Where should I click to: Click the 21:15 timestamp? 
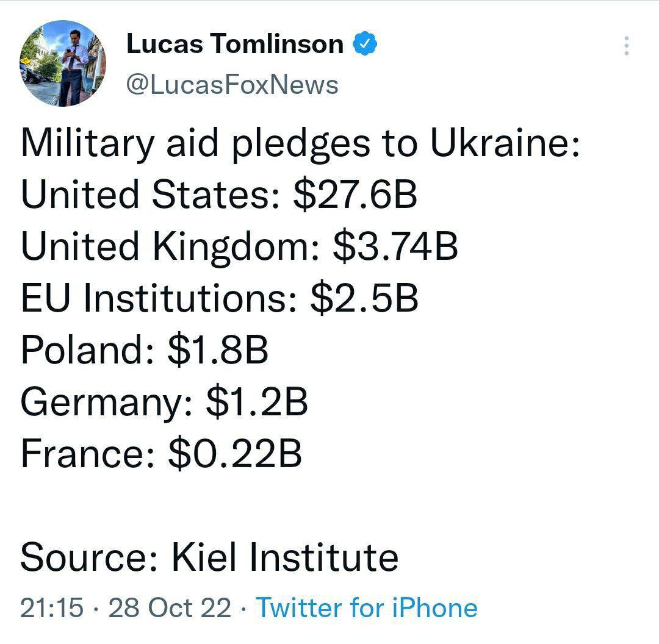[x=52, y=607]
